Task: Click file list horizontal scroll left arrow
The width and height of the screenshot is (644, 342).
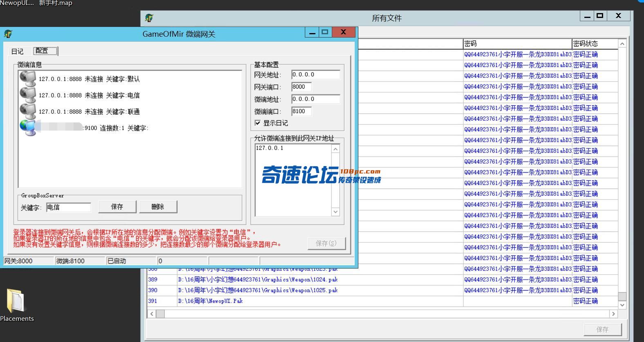Action: (x=152, y=313)
